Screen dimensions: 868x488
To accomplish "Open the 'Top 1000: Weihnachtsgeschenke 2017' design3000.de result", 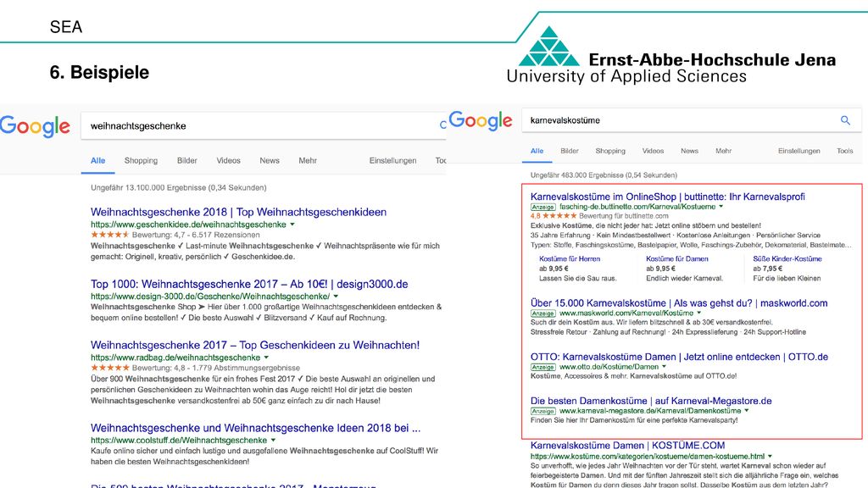I will (249, 284).
